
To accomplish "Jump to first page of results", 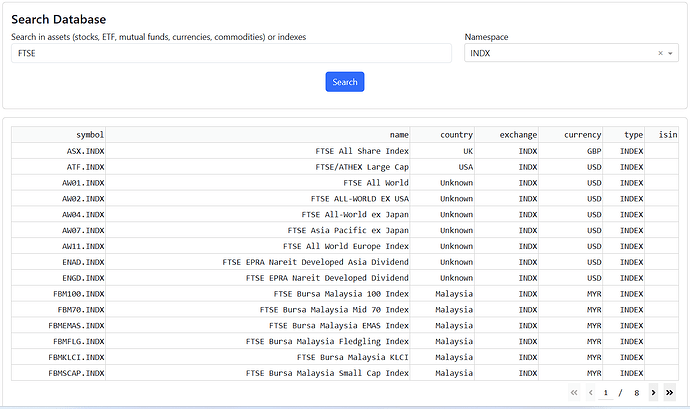I will click(x=574, y=393).
